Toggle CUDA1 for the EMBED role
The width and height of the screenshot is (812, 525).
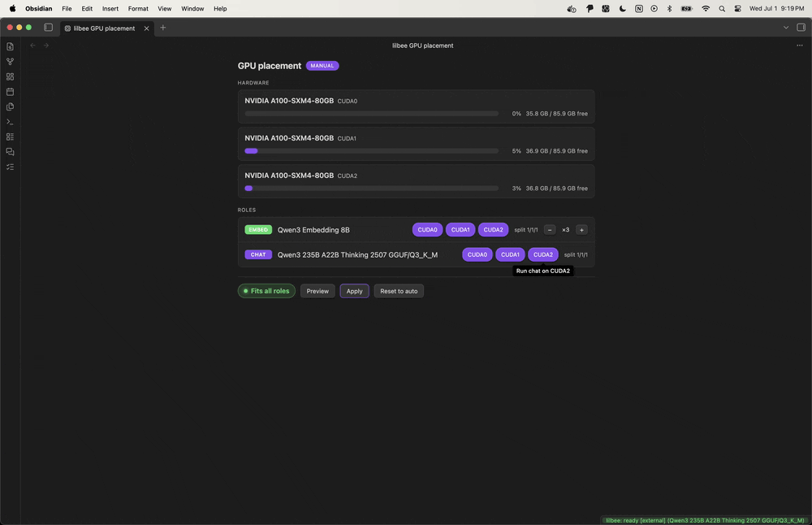[460, 230]
